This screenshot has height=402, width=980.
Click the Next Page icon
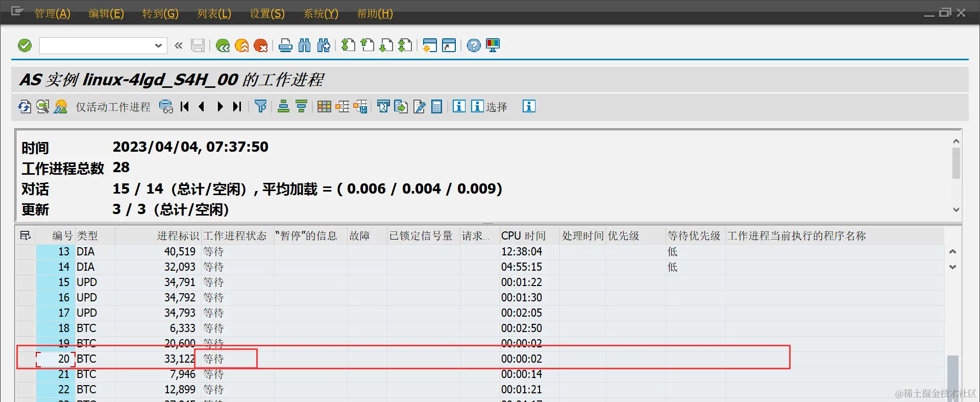pyautogui.click(x=386, y=45)
